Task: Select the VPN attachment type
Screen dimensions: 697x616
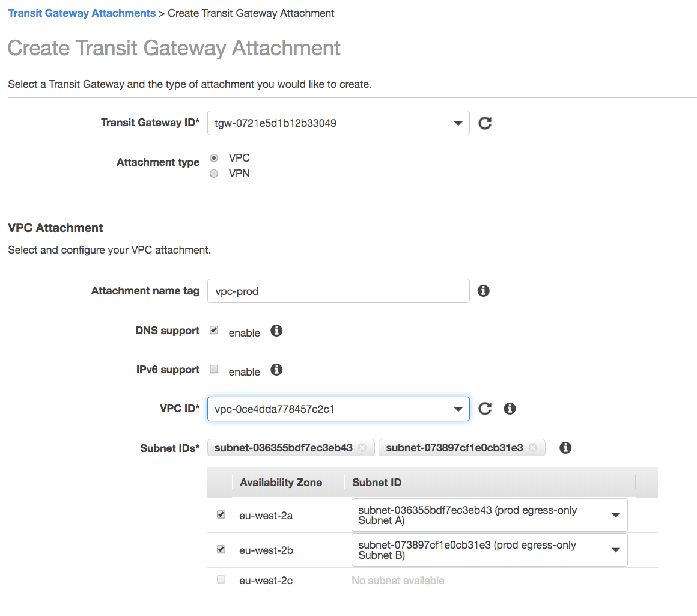Action: [213, 173]
